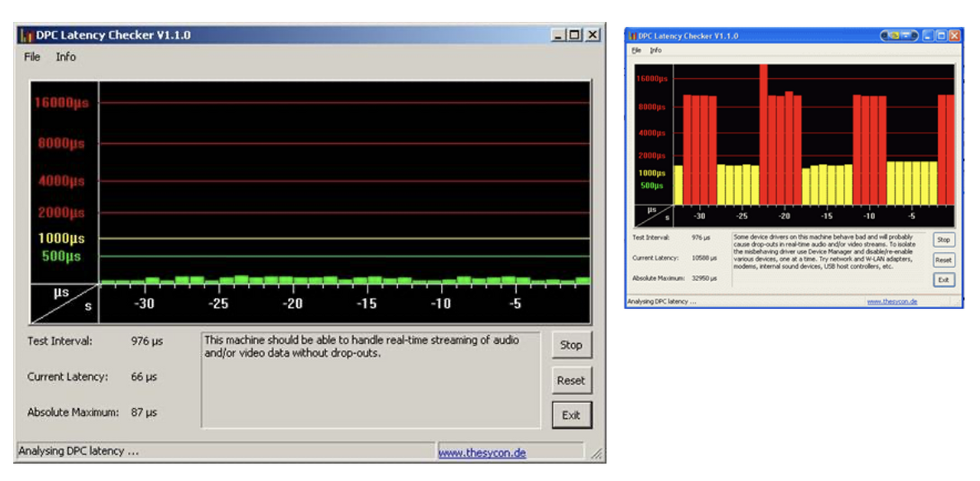This screenshot has height=481, width=980.
Task: Open the File menu in the red-graph window
Action: pos(635,50)
